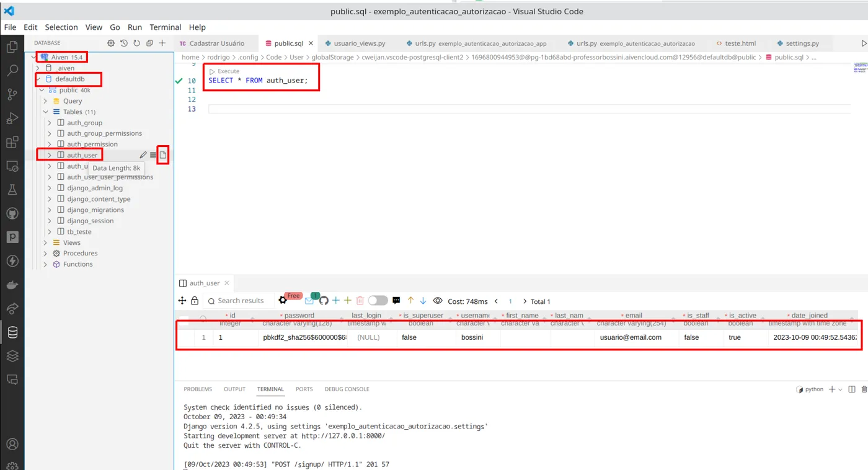
Task: Collapse the defaultdb database node
Action: 38,79
